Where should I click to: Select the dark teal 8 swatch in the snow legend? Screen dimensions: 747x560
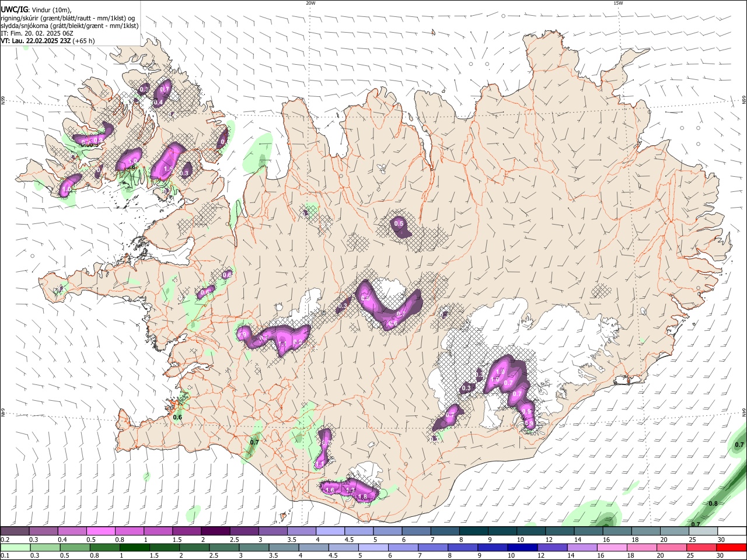click(x=473, y=531)
